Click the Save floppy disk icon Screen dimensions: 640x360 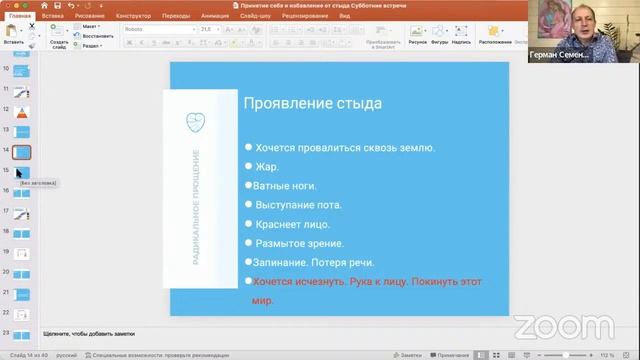pyautogui.click(x=58, y=6)
